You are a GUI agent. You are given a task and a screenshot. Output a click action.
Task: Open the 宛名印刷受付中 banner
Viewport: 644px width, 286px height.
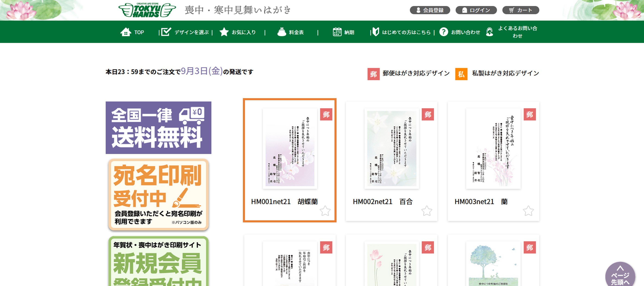tap(158, 194)
